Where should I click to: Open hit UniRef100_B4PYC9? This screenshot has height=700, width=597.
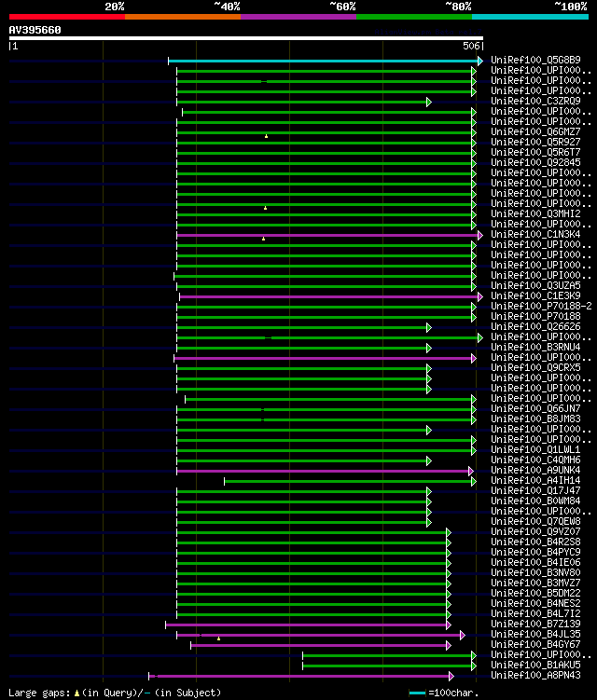coord(535,553)
